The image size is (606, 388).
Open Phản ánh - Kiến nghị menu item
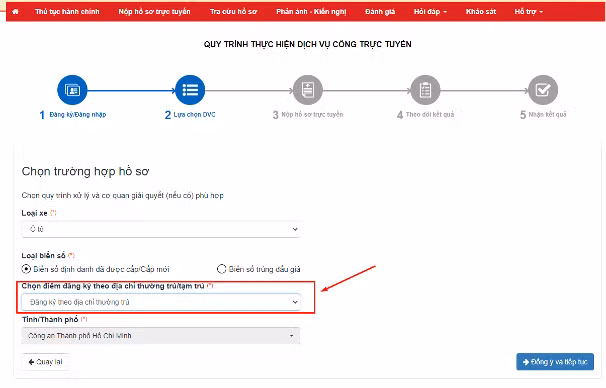[x=311, y=12]
